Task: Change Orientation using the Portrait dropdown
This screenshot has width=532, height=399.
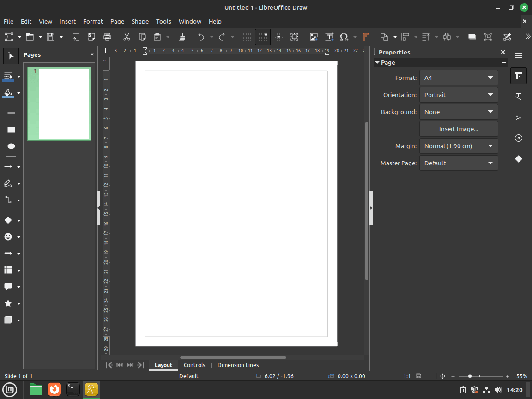Action: (x=459, y=95)
